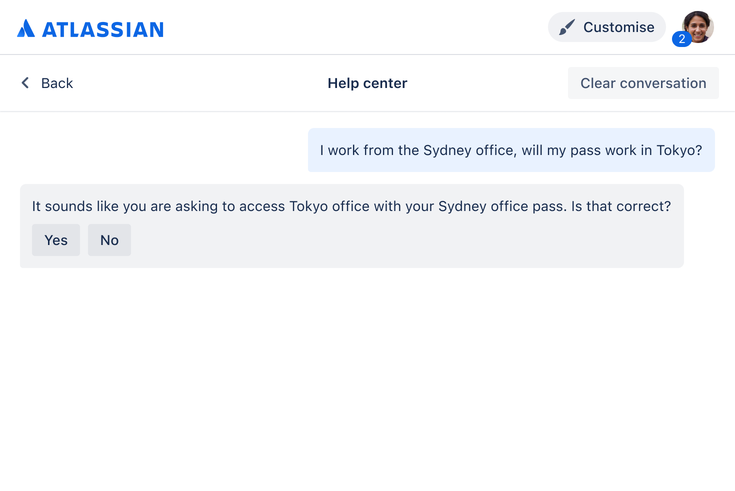This screenshot has width=735, height=491.
Task: Click the Atlassian triangle logo mark
Action: coord(26,29)
